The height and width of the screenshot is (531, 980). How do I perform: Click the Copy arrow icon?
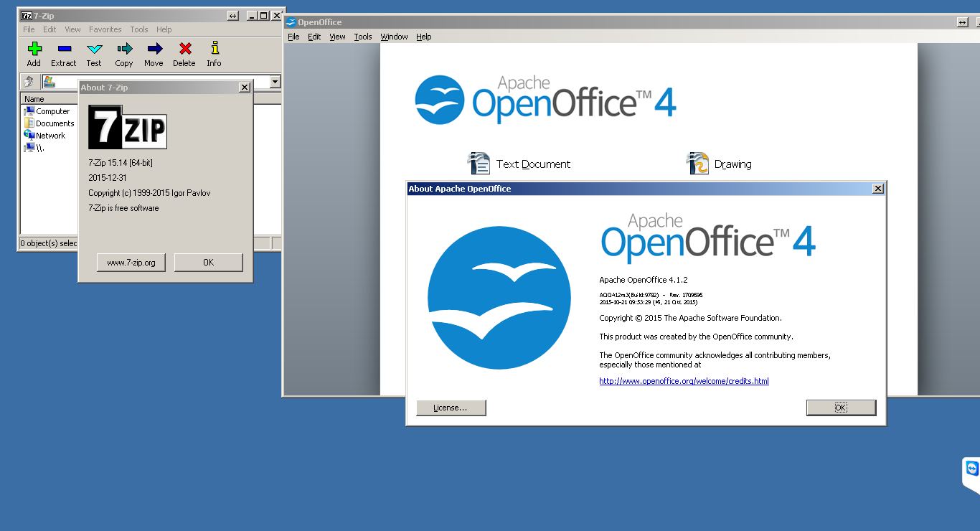click(124, 50)
